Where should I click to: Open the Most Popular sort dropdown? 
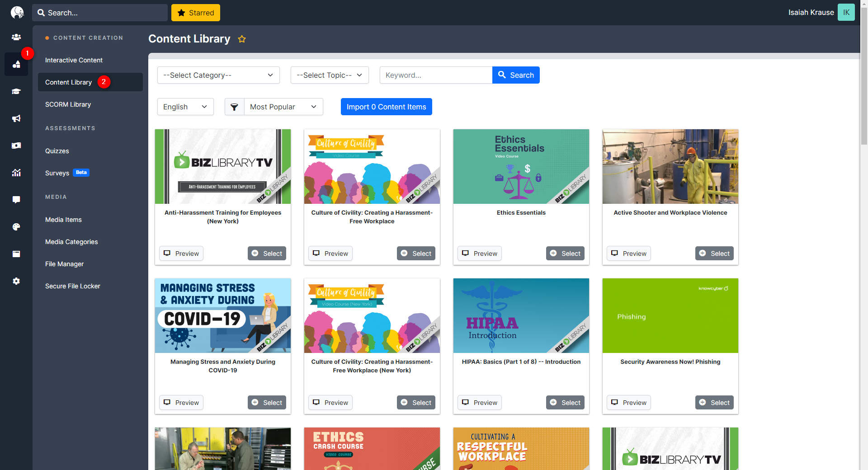pos(283,107)
